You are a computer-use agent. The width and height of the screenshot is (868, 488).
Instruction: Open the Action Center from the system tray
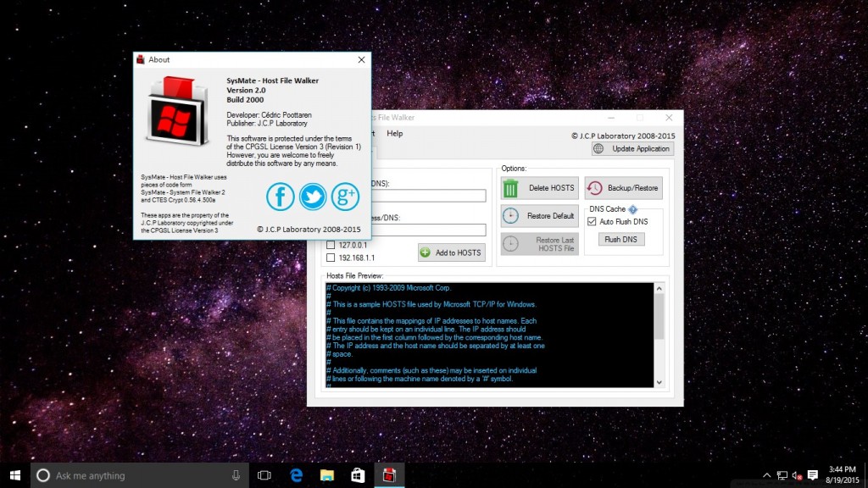click(812, 475)
